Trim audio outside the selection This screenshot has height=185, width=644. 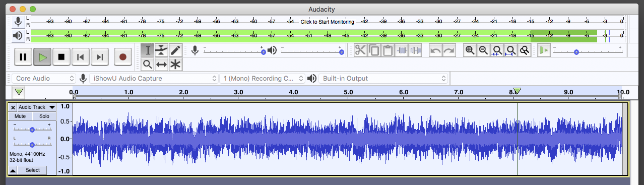[402, 50]
